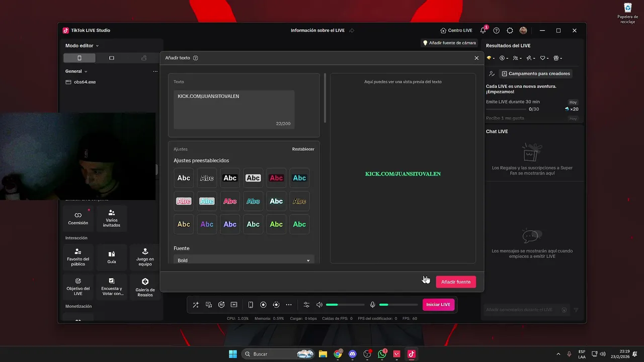Image resolution: width=644 pixels, height=362 pixels.
Task: Open the effects magic wand tool
Action: point(196,305)
